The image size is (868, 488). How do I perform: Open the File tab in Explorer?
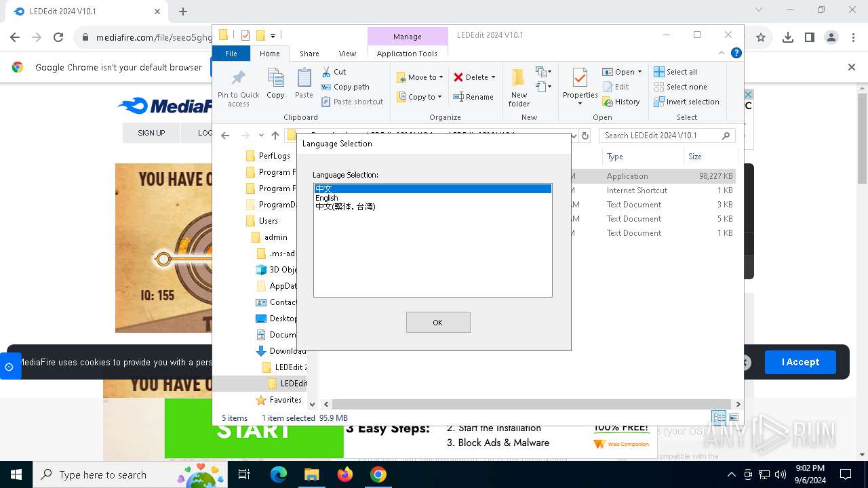click(x=231, y=54)
